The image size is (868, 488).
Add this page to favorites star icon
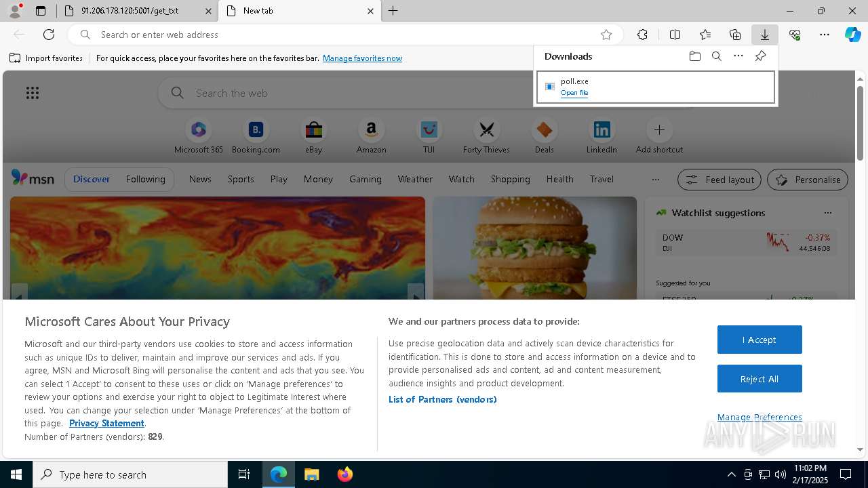tap(606, 35)
